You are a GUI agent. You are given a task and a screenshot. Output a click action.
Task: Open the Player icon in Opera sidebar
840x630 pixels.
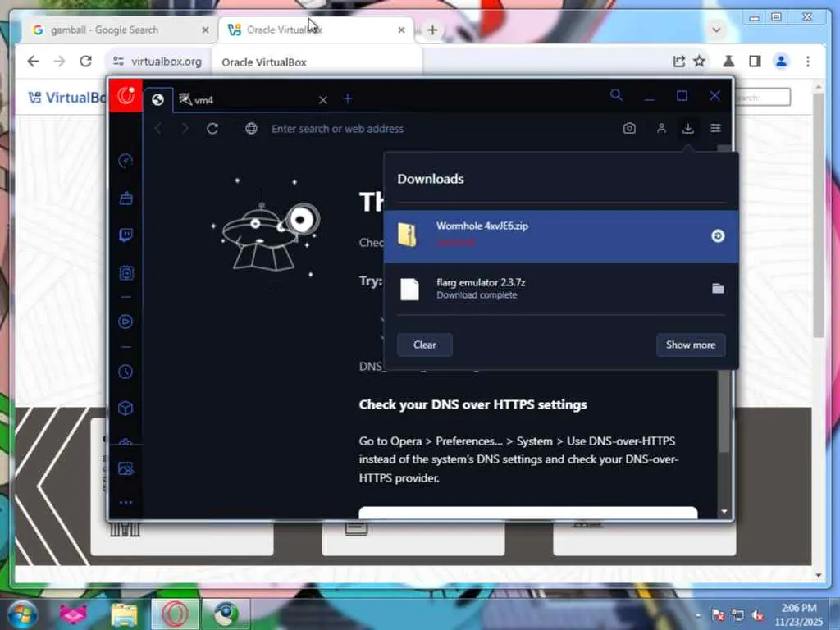point(126,322)
